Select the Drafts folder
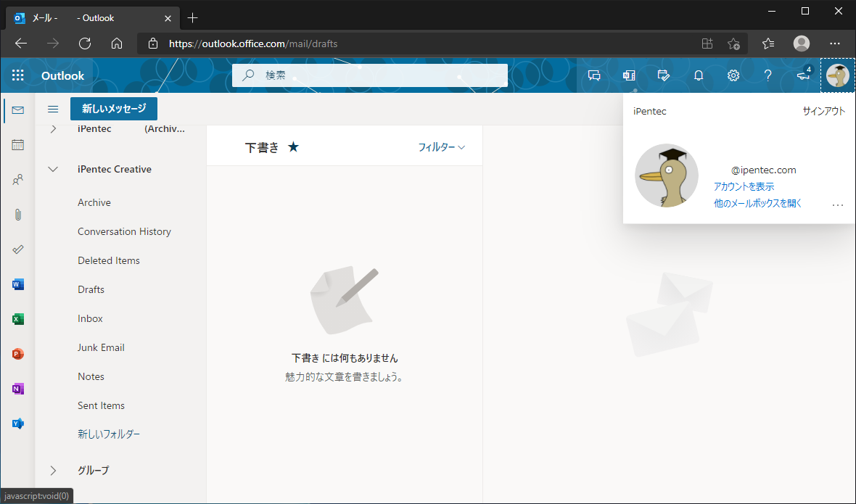 click(x=91, y=289)
